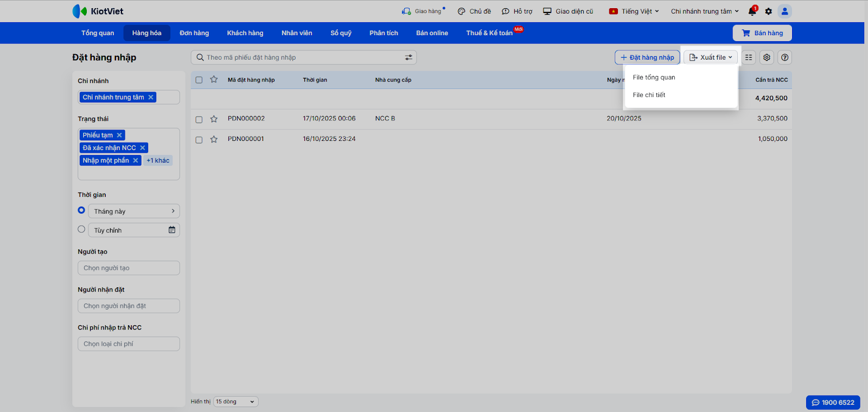868x412 pixels.
Task: Sort by Nhà cung cấp column header
Action: (x=393, y=80)
